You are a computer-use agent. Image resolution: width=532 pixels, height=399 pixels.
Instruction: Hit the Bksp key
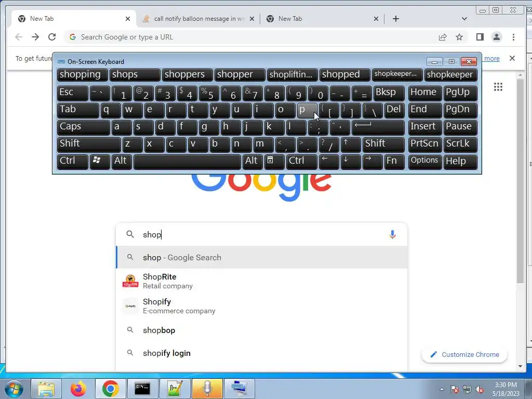click(389, 93)
